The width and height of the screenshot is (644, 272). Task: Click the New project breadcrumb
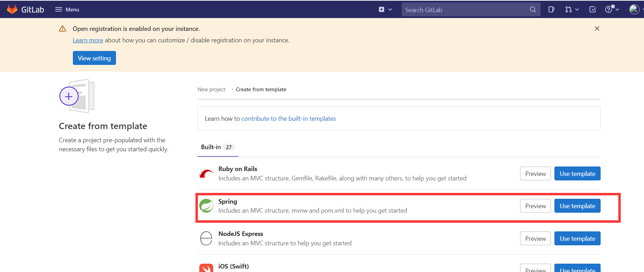[211, 90]
